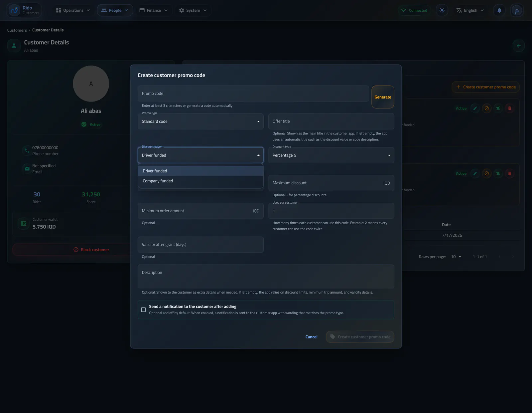Click the Cancel button
The image size is (532, 413).
311,337
